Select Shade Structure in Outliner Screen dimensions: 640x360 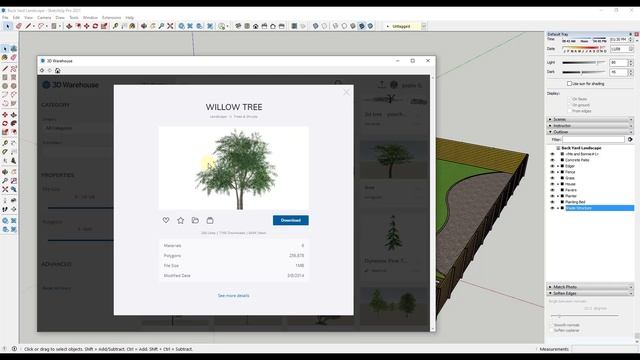pos(600,208)
